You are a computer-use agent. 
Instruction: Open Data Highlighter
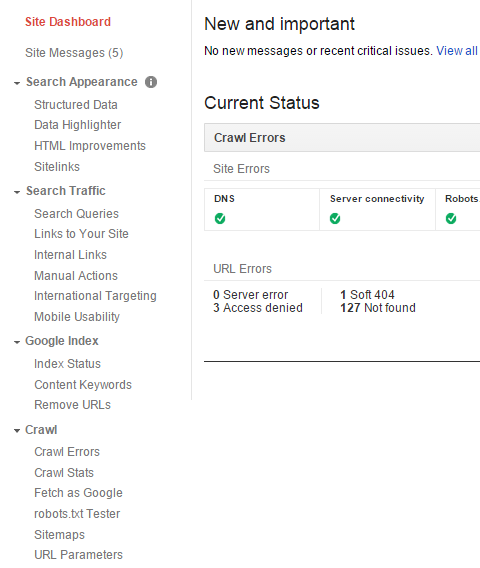coord(78,125)
